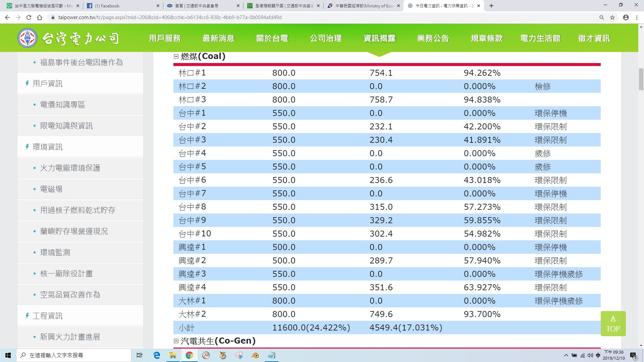
Task: Go back with browser back arrow
Action: pos(7,17)
